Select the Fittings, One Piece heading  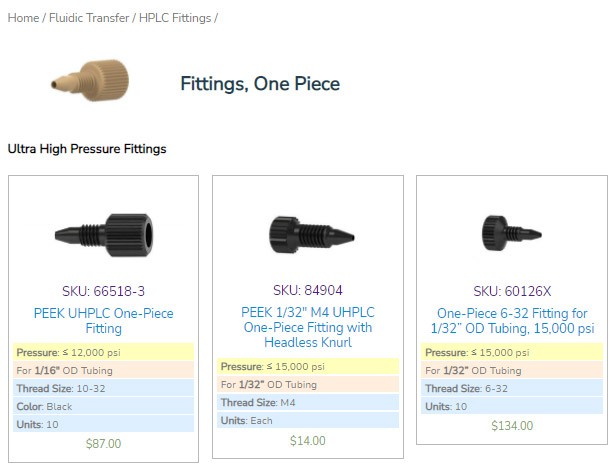260,84
